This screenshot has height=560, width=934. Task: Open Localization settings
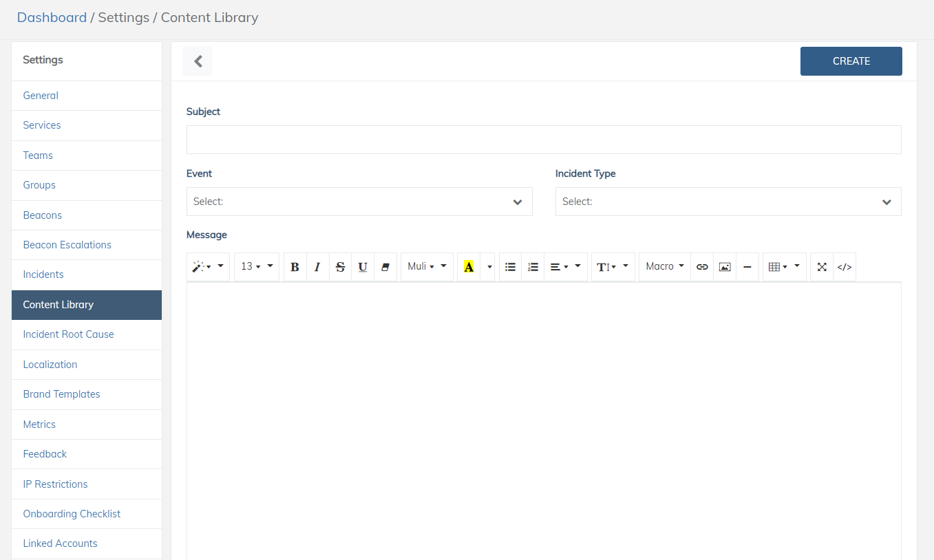click(x=87, y=365)
